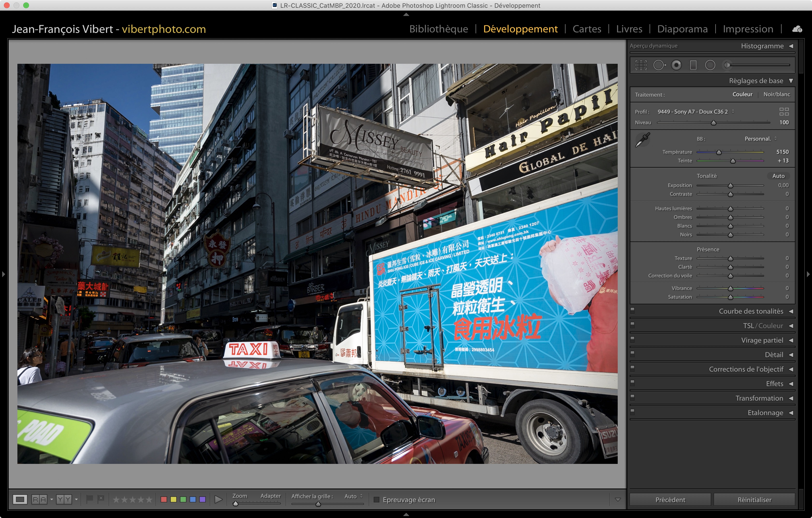812x518 pixels.
Task: Activate the Red Eye Correction tool
Action: pos(676,65)
